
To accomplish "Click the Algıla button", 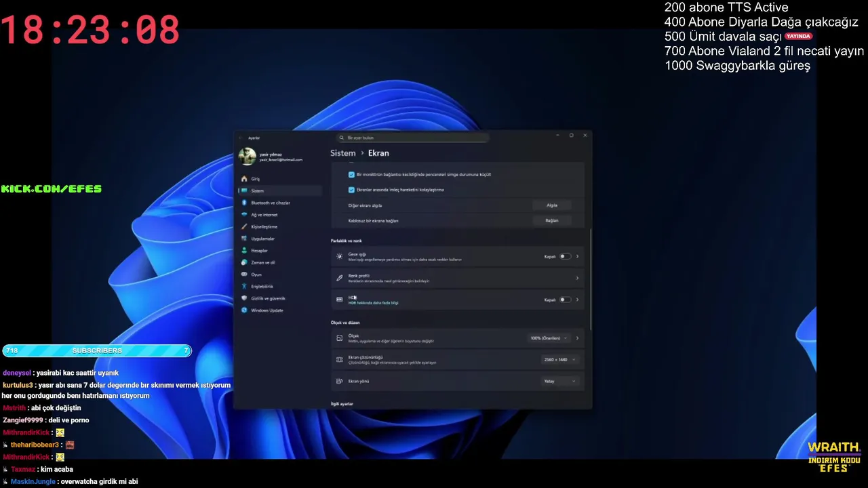I will [x=552, y=205].
